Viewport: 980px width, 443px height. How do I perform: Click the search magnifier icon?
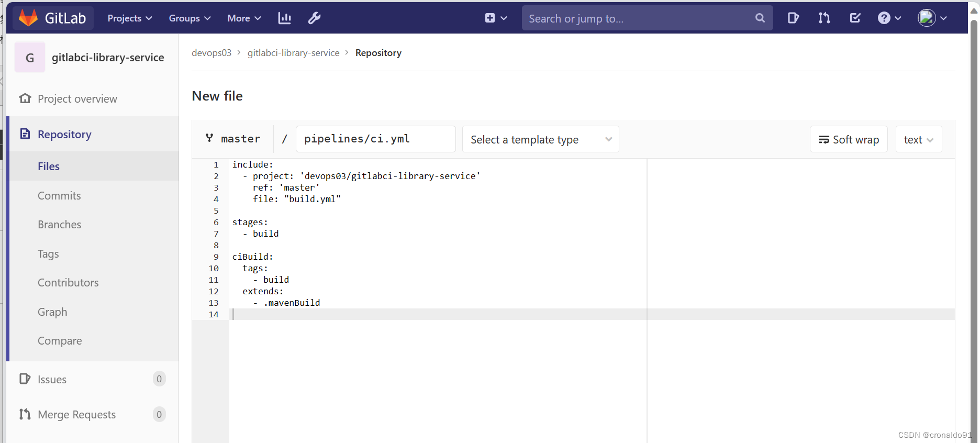pyautogui.click(x=760, y=18)
